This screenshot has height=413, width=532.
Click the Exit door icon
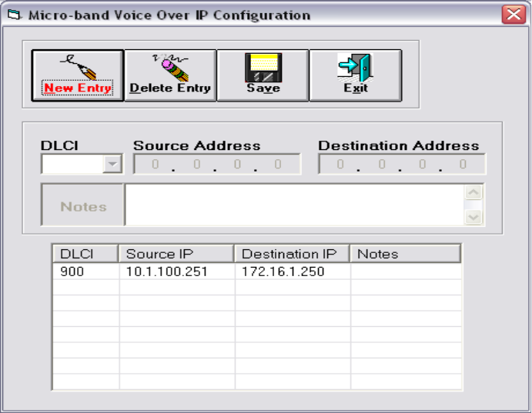click(355, 67)
